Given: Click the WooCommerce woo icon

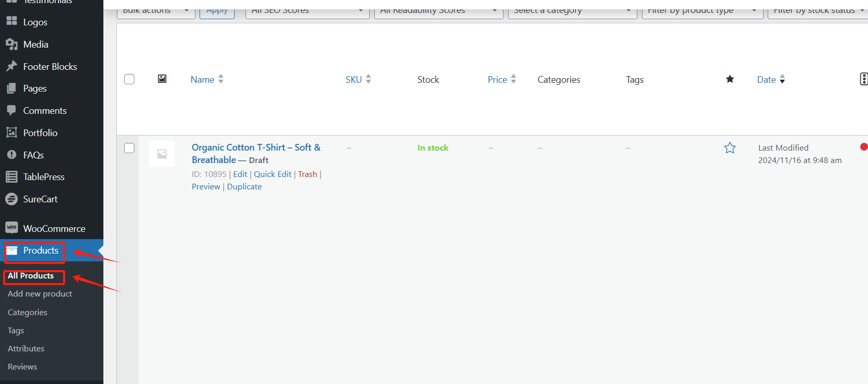Looking at the screenshot, I should [11, 228].
